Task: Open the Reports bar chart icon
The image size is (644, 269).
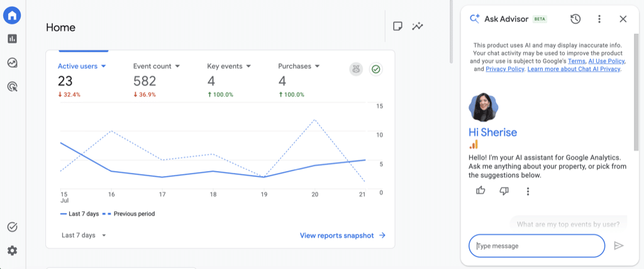Action: tap(13, 39)
